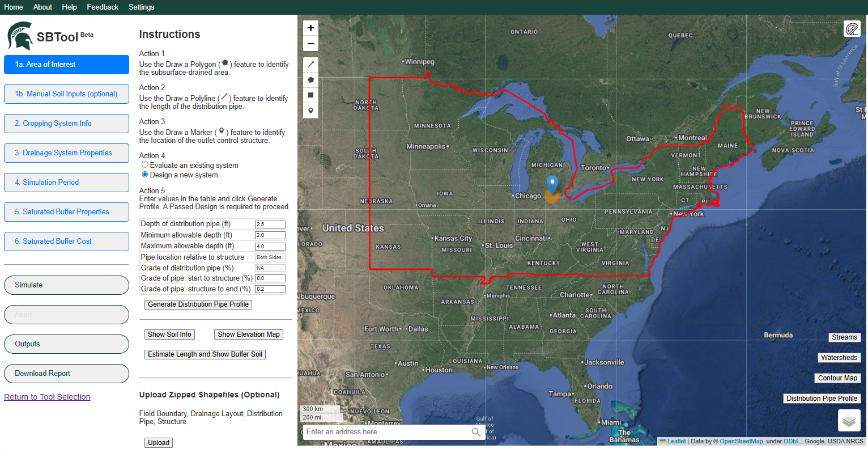Select the Draw a Marker tool
This screenshot has height=449, width=868.
(x=310, y=110)
